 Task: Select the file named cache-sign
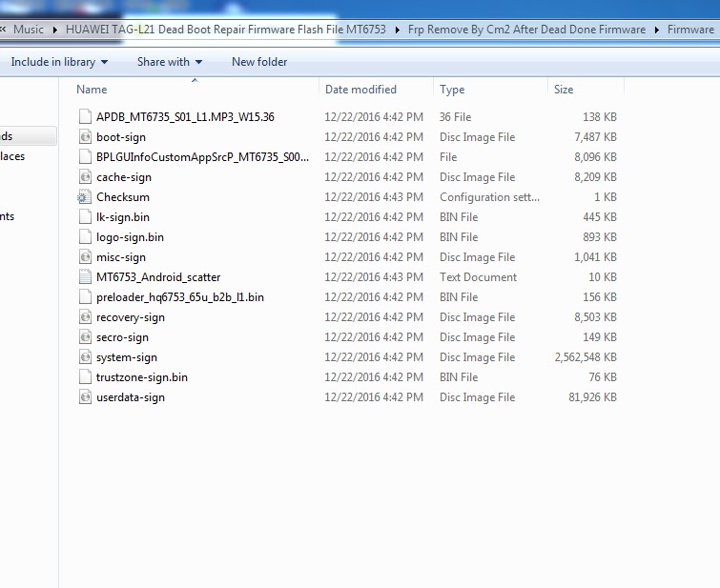[x=124, y=177]
